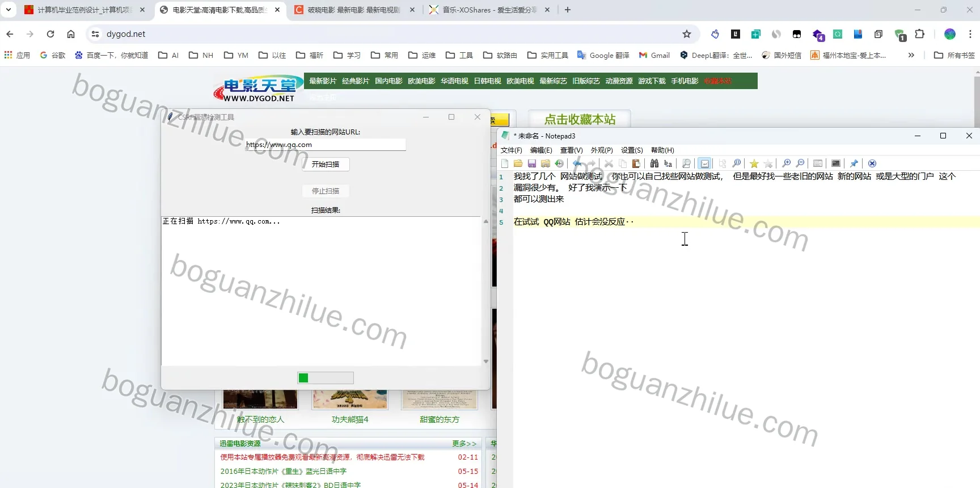The width and height of the screenshot is (980, 488).
Task: Open a new tab with plus button
Action: [x=568, y=10]
